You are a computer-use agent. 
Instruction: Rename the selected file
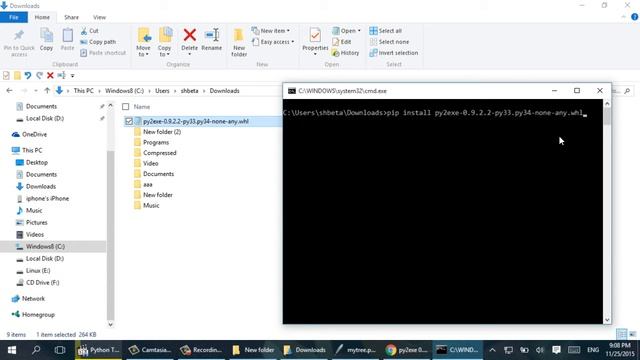click(211, 40)
